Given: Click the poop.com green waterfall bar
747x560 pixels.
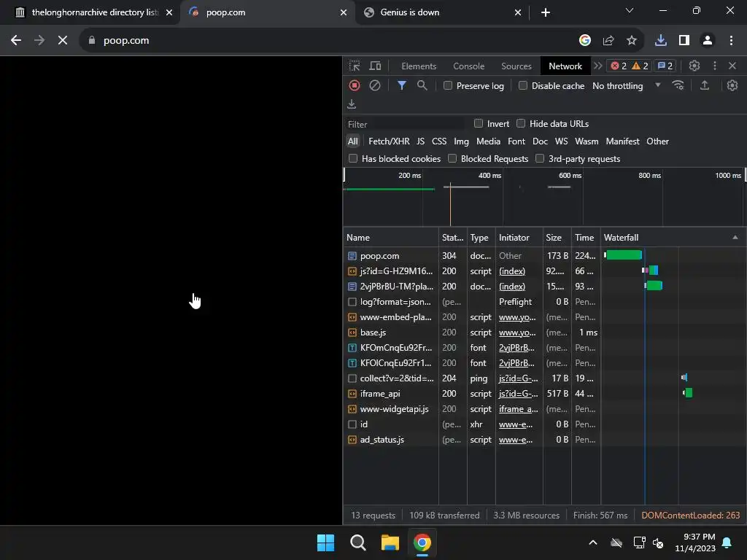Looking at the screenshot, I should tap(624, 255).
